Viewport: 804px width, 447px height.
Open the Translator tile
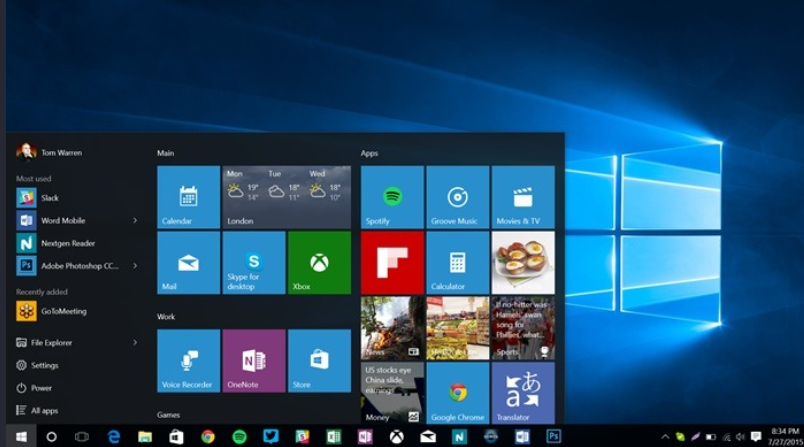tap(523, 393)
